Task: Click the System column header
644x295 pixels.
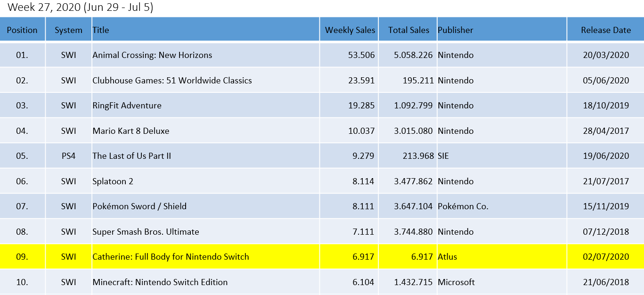Action: coord(68,30)
